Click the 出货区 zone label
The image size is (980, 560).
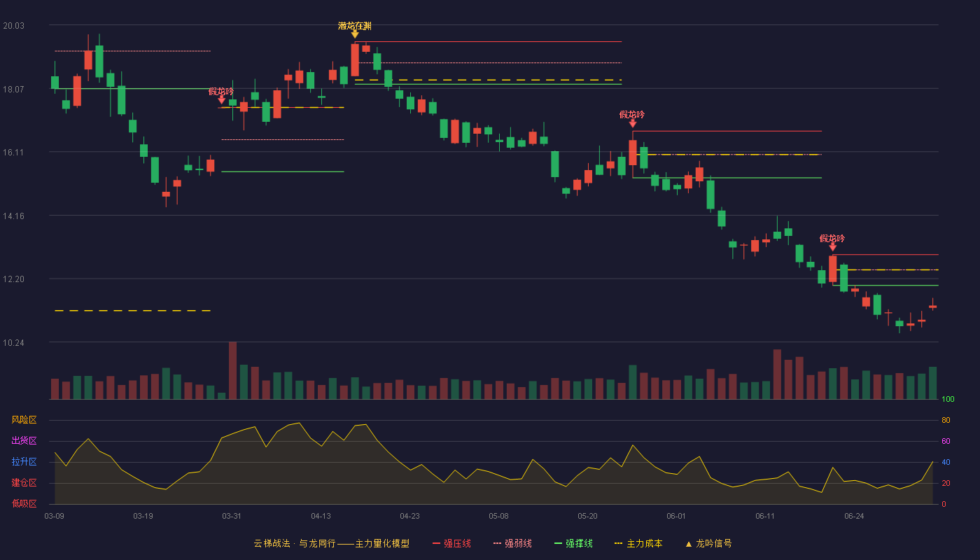24,441
